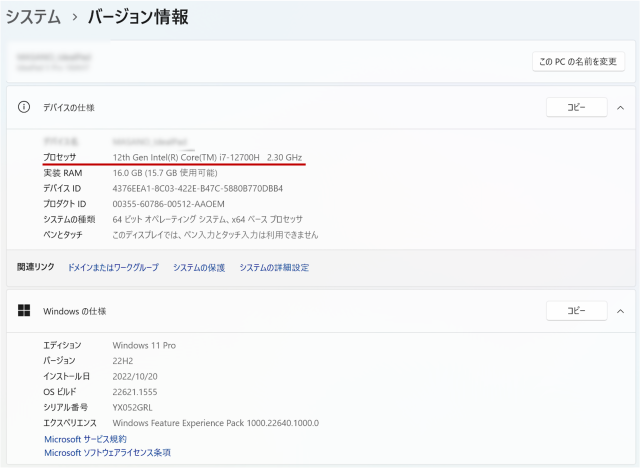
Task: Click the エディション label
Action: coord(62,345)
